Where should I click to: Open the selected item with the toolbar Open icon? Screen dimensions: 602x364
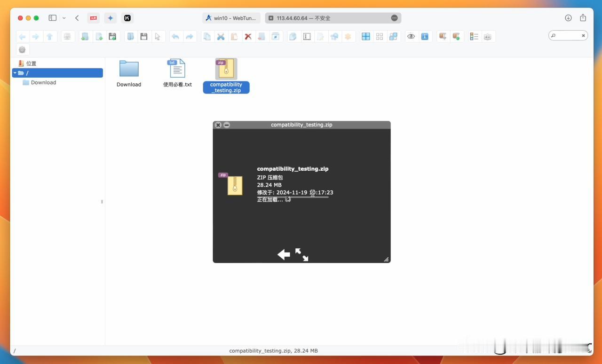[x=131, y=37]
